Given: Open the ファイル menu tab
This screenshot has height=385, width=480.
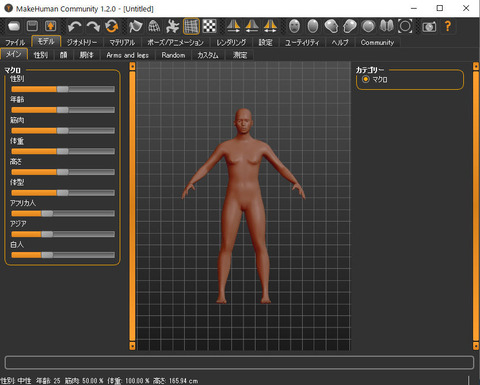Looking at the screenshot, I should click(15, 42).
